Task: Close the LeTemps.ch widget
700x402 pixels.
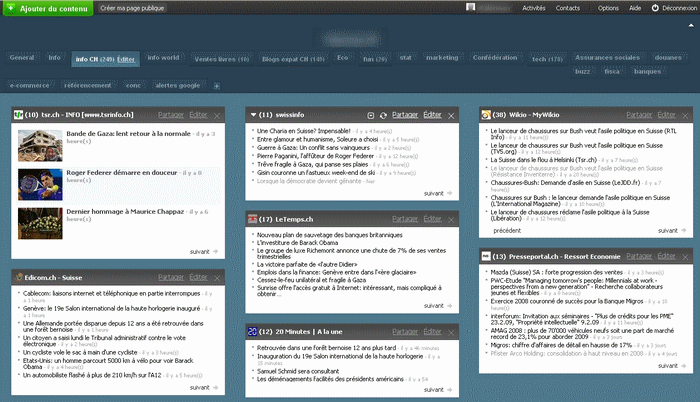Action: 451,220
